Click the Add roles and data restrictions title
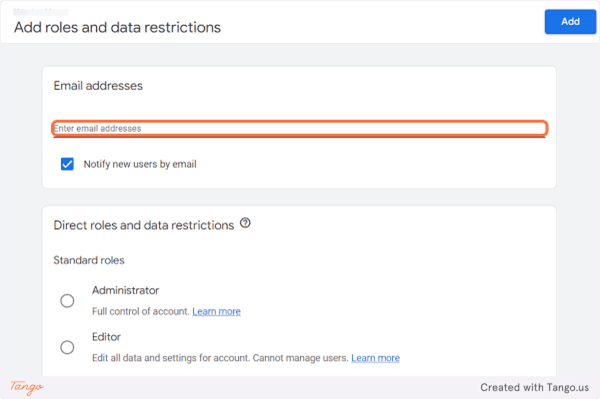 click(117, 28)
